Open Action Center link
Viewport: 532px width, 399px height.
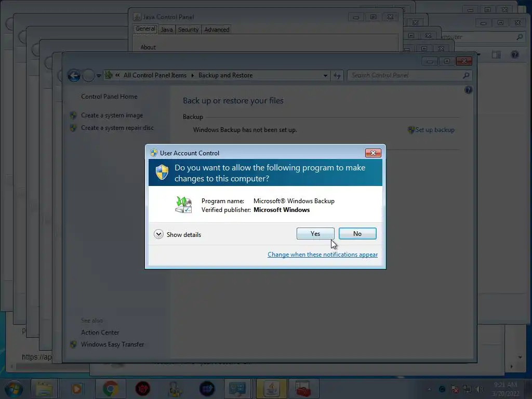[100, 332]
